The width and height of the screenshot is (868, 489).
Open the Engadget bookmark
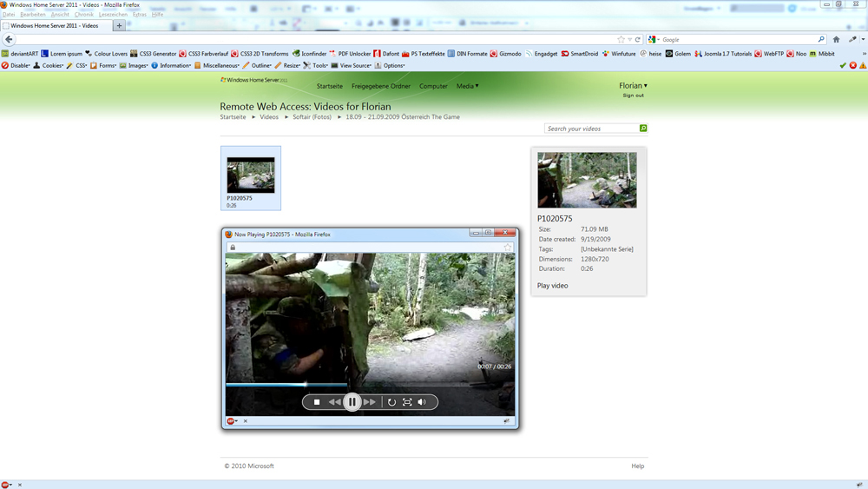541,54
